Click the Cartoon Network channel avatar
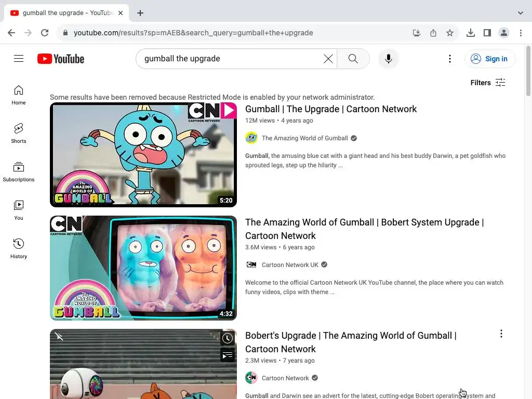 [251, 378]
